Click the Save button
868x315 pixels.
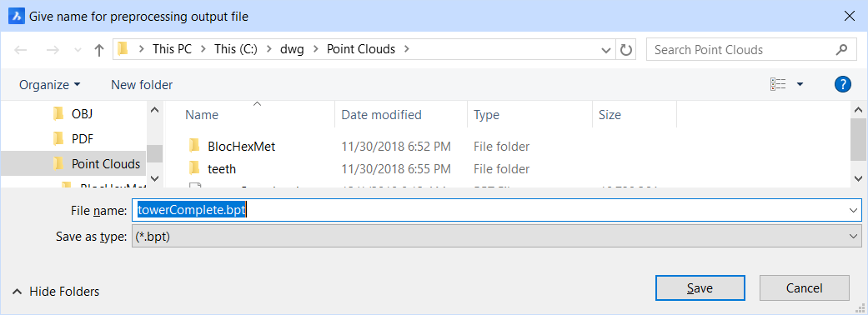(700, 287)
